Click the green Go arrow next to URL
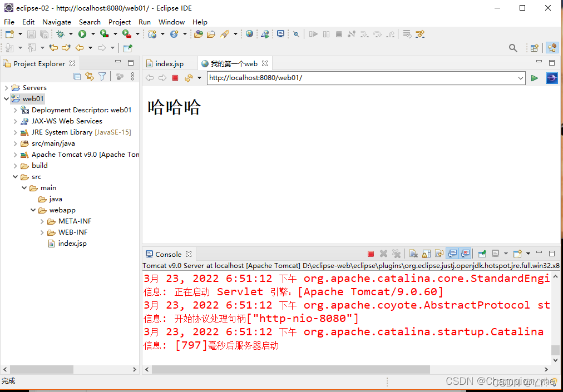Screen dimensions: 563x392 [535, 78]
